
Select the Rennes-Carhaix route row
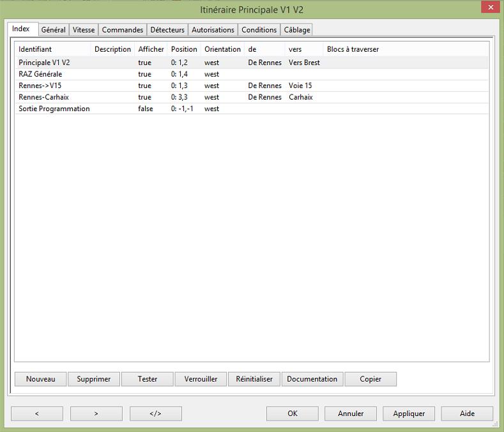pyautogui.click(x=43, y=97)
